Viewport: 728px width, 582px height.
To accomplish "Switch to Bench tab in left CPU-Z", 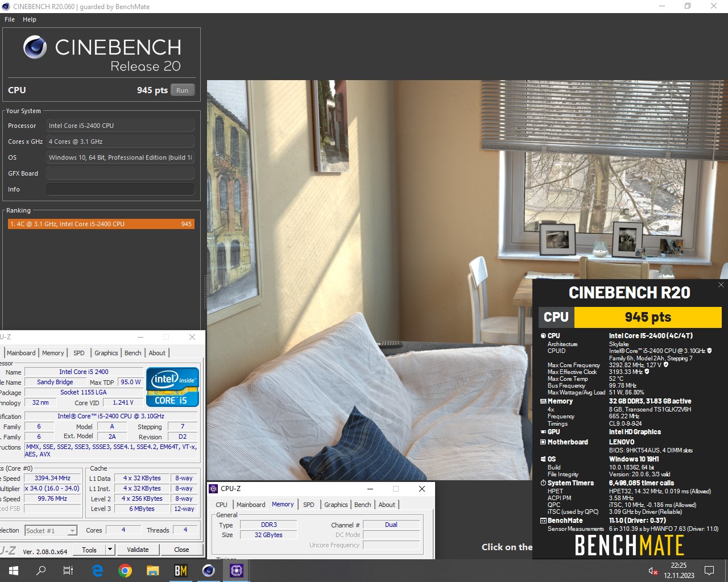I will (x=133, y=353).
